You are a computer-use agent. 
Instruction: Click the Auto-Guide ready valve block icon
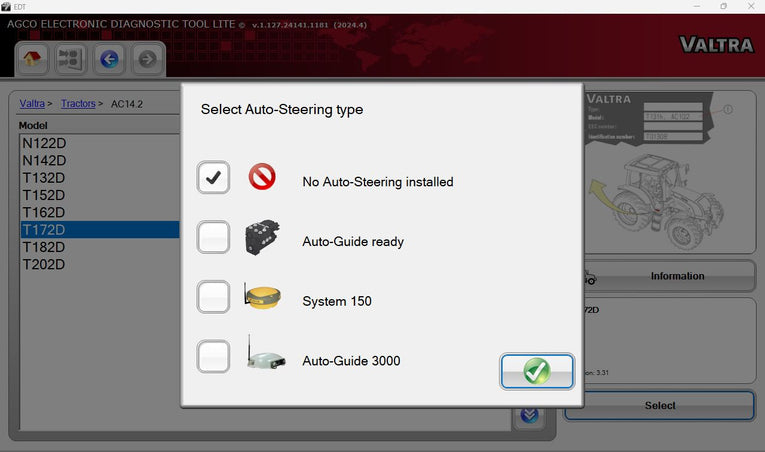(262, 238)
